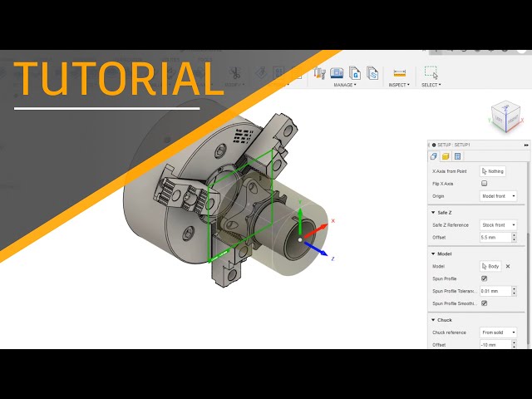
Task: Open the Safe Z Reference 'Stock front' dropdown
Action: coord(498,225)
